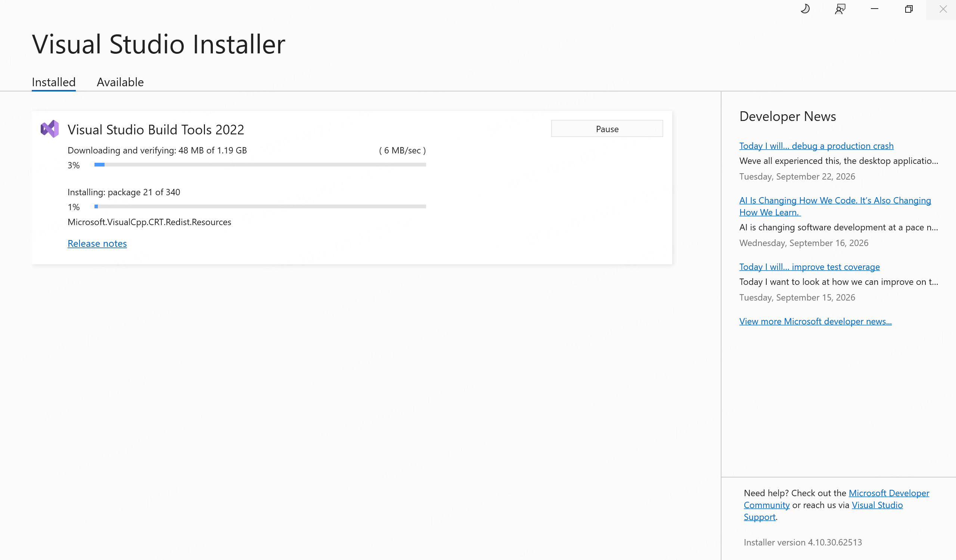The image size is (956, 560).
Task: View more Microsoft developer news
Action: (816, 321)
